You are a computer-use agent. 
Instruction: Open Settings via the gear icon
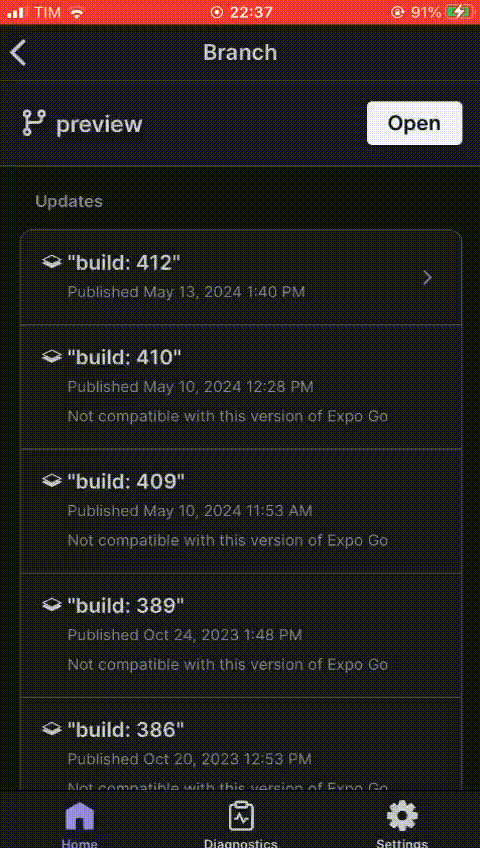coord(402,816)
